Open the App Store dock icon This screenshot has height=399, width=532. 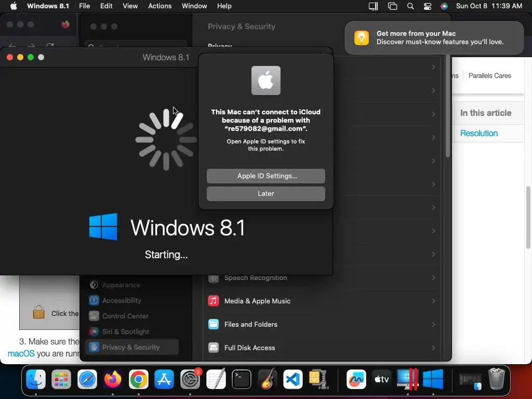click(x=164, y=379)
